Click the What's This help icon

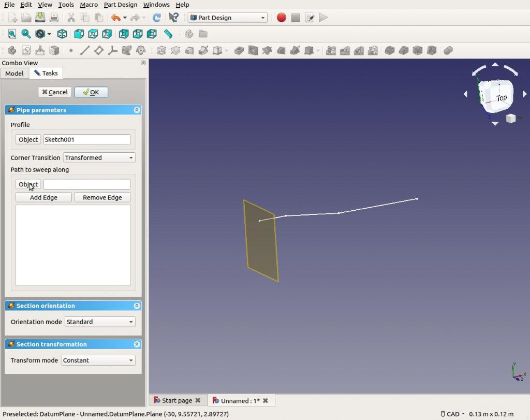[174, 18]
